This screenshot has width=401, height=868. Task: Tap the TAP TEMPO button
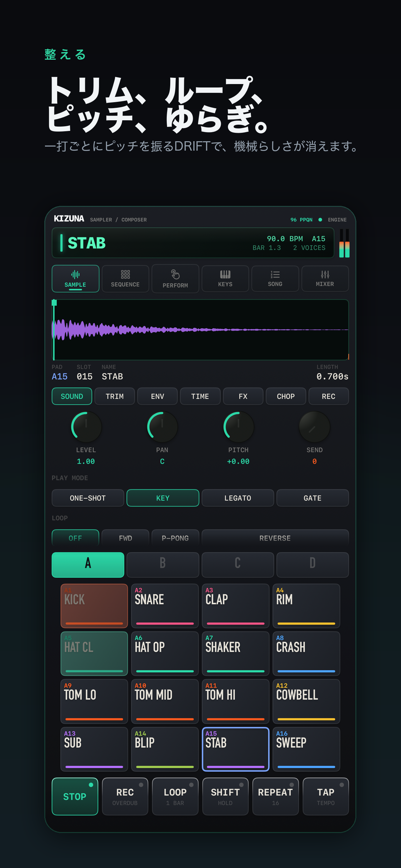[x=326, y=796]
